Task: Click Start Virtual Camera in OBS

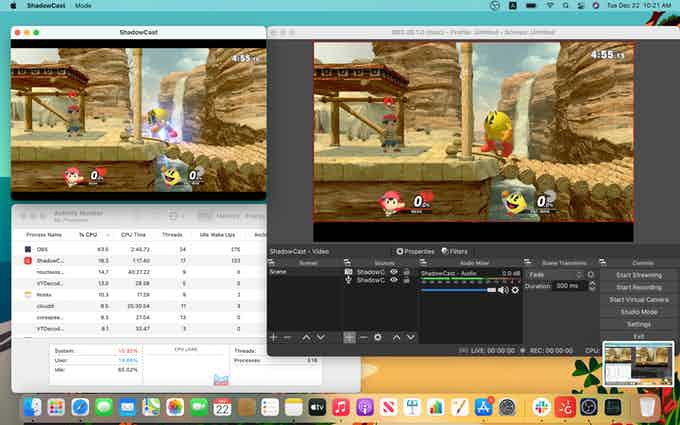Action: [x=638, y=300]
